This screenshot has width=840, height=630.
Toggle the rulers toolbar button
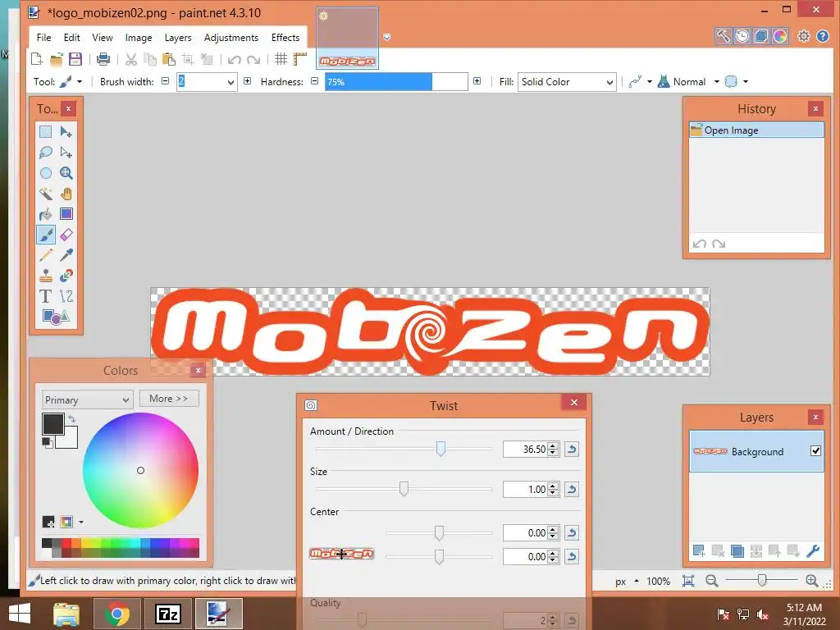(299, 59)
